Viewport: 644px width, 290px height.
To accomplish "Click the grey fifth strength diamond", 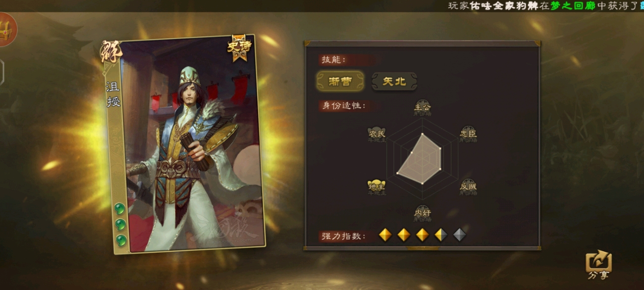I will (460, 234).
